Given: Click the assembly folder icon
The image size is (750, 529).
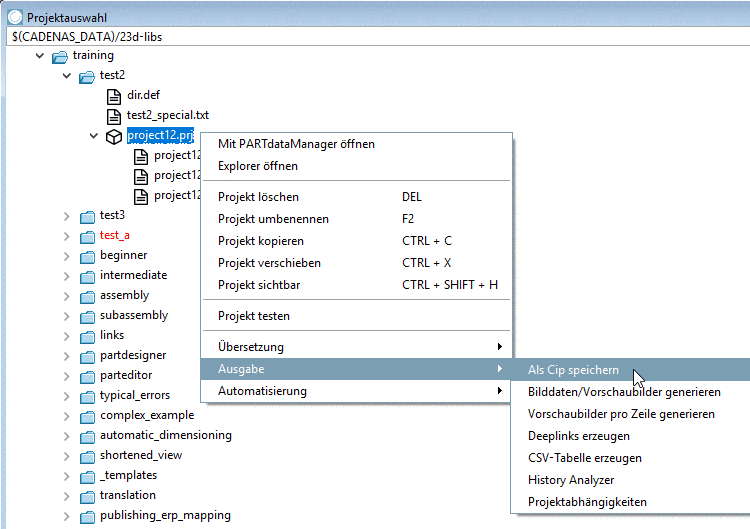Looking at the screenshot, I should (87, 297).
